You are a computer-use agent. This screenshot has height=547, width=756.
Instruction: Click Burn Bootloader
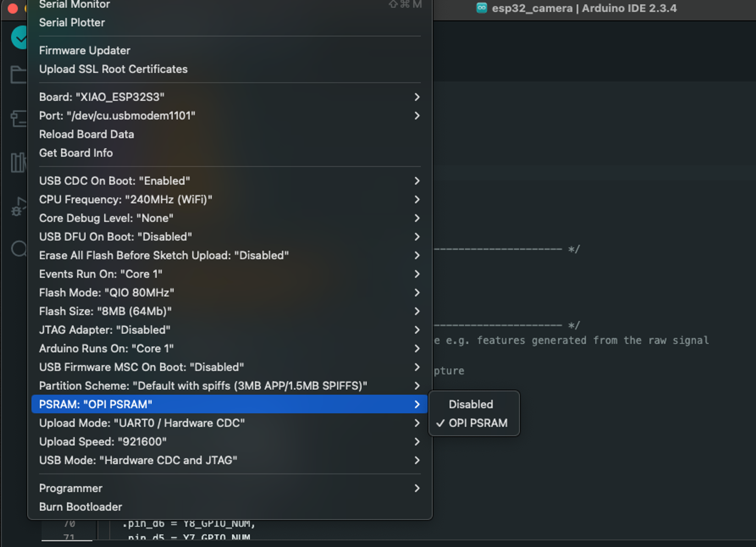click(x=81, y=507)
